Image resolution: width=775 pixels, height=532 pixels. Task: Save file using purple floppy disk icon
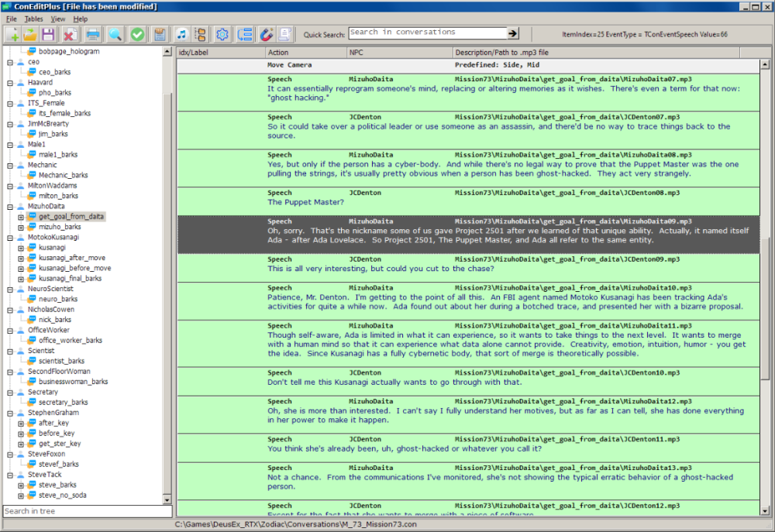pos(48,34)
